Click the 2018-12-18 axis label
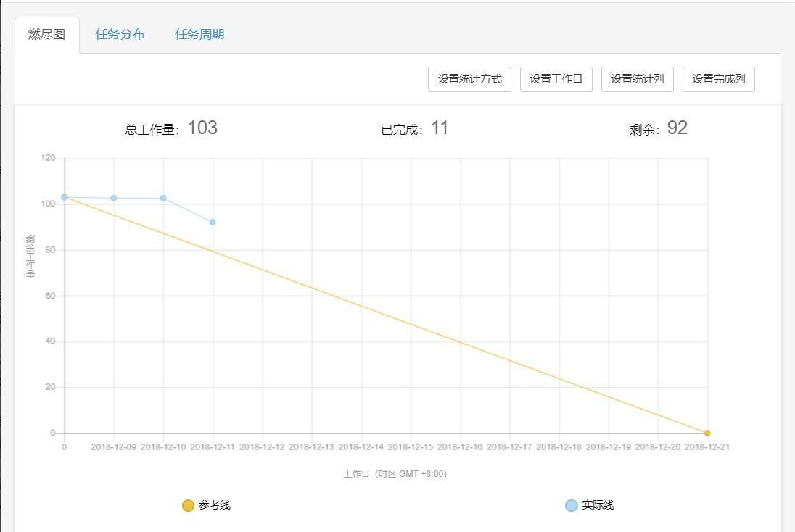The image size is (795, 532). [559, 447]
